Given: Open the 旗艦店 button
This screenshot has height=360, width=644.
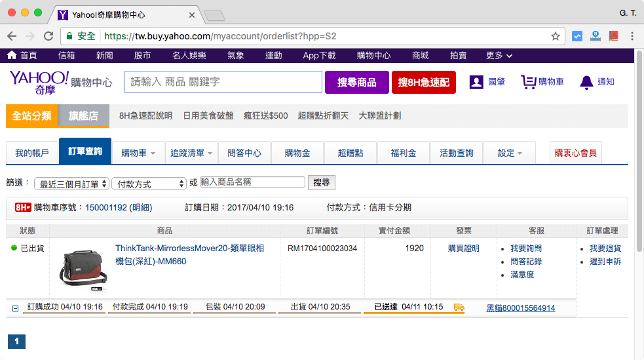Looking at the screenshot, I should pyautogui.click(x=83, y=116).
